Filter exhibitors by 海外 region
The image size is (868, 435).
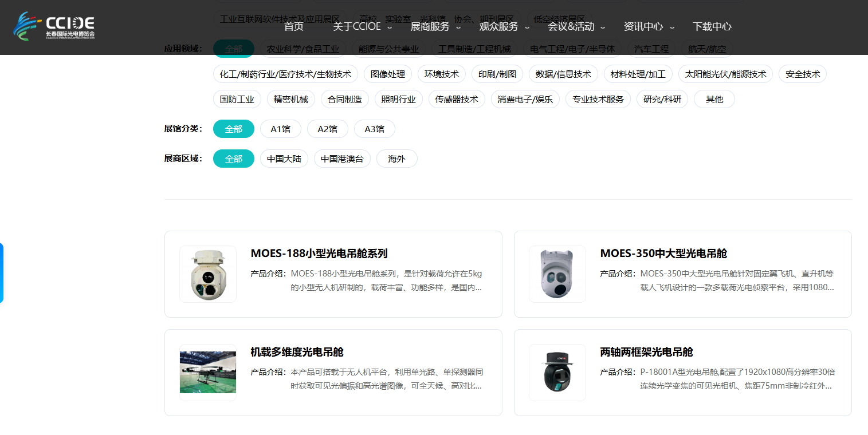pos(396,159)
